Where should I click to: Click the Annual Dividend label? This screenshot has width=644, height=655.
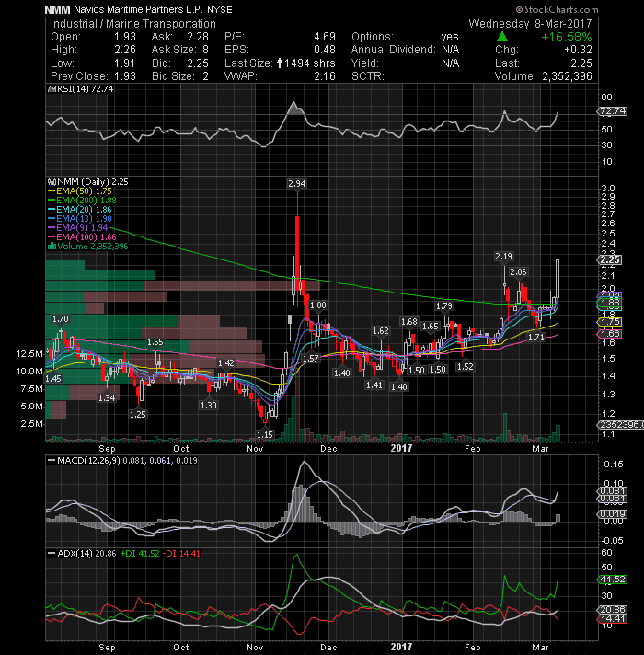394,50
